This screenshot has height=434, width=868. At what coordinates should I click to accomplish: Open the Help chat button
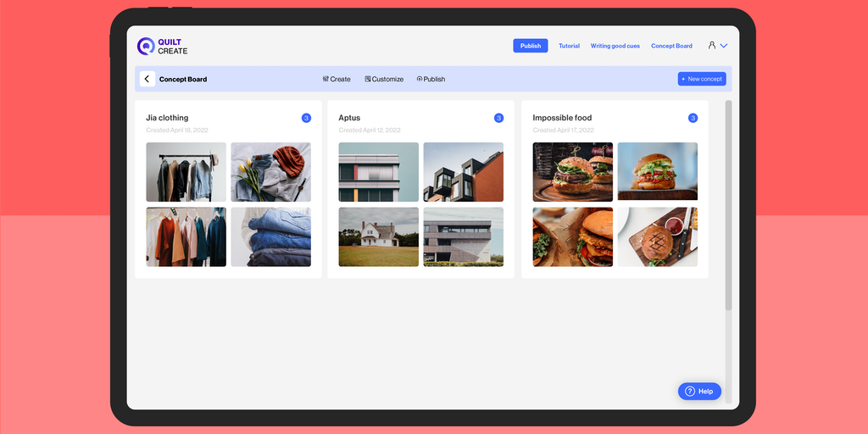tap(699, 391)
